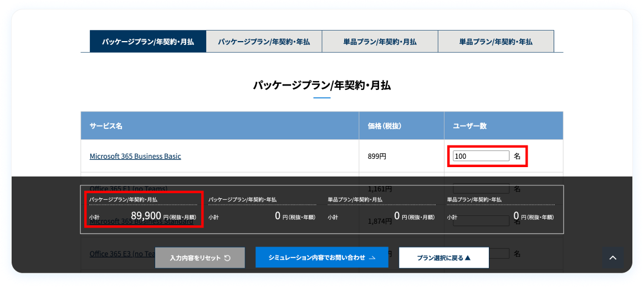
Task: Click Office 365 E1 user count field
Action: click(x=481, y=189)
